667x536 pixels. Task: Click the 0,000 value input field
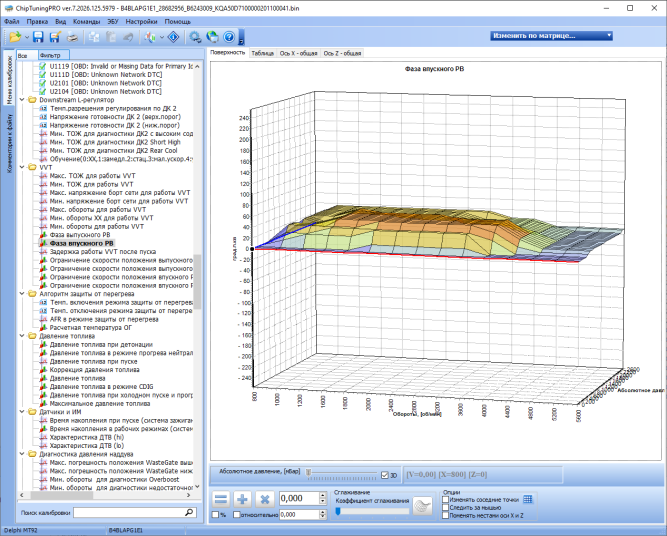299,499
